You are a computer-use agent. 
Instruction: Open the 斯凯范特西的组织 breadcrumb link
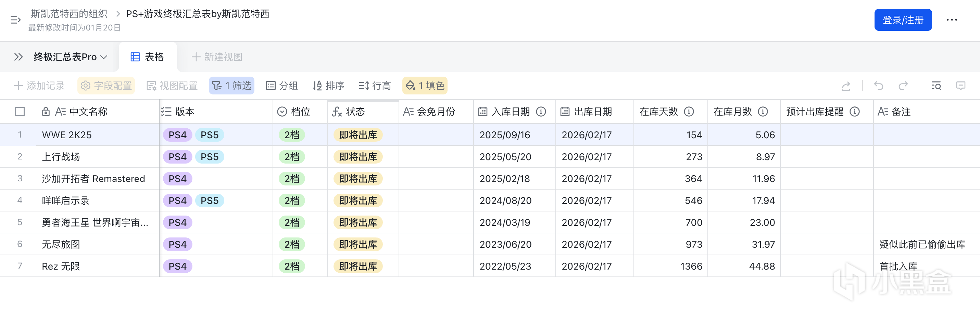pyautogui.click(x=69, y=14)
